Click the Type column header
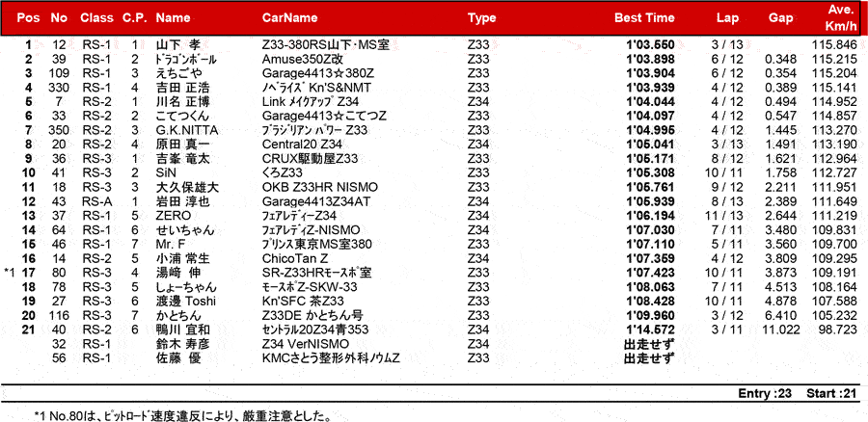 click(481, 18)
